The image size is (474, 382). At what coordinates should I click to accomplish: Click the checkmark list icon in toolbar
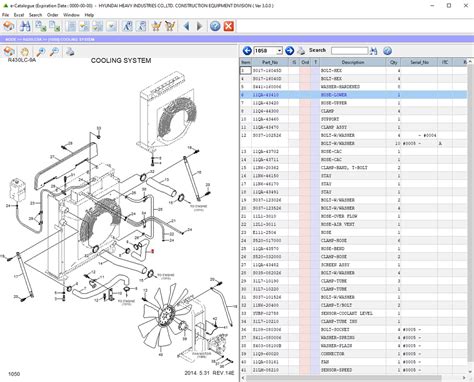[111, 26]
